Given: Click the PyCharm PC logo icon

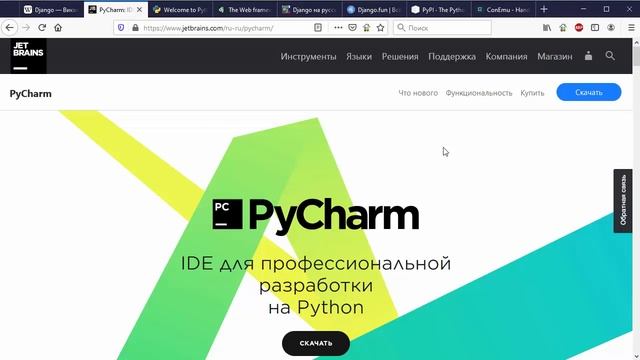Looking at the screenshot, I should [x=227, y=214].
